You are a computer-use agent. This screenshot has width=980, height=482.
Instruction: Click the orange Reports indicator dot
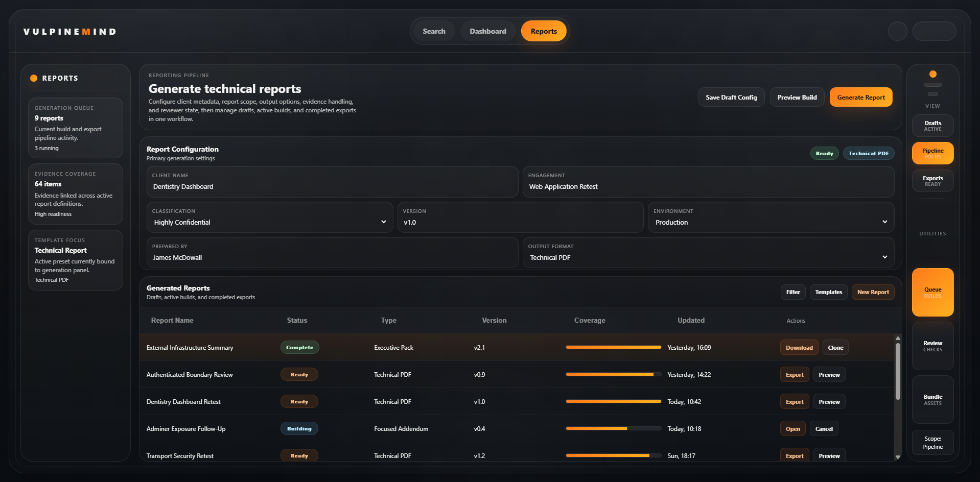(x=34, y=78)
